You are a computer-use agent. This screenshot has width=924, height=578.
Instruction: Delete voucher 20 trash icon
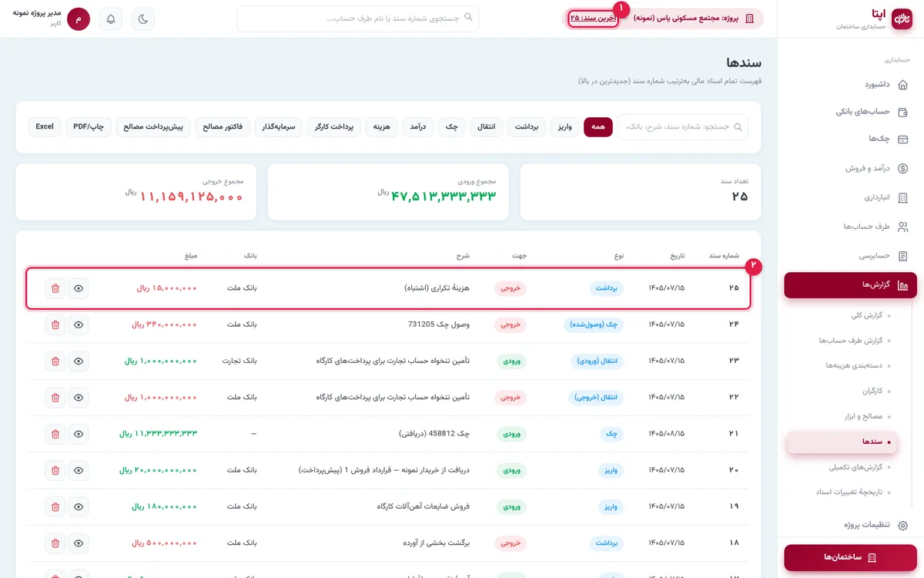(x=55, y=470)
